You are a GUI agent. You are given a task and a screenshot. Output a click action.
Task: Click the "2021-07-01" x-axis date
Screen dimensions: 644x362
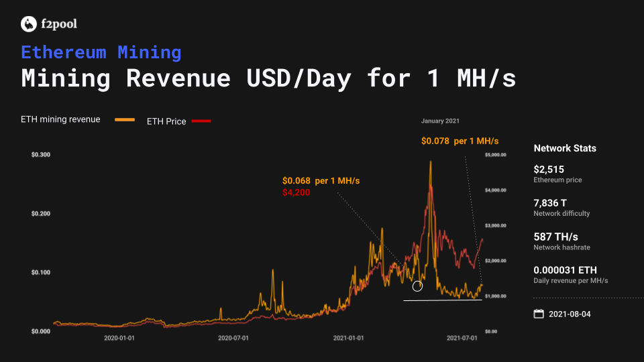462,338
